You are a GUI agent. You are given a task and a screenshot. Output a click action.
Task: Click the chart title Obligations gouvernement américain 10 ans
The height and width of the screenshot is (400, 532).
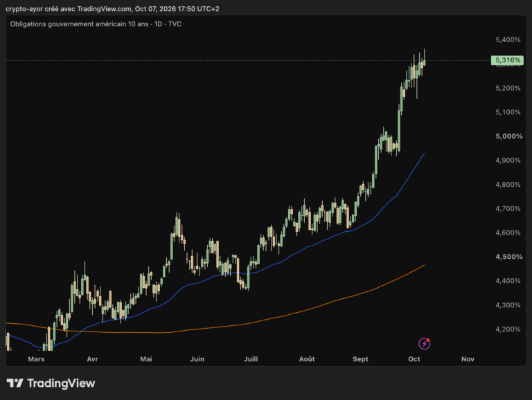click(79, 24)
